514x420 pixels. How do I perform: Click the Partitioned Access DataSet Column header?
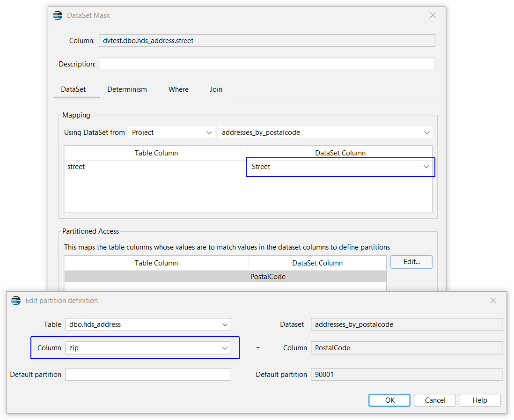[317, 263]
